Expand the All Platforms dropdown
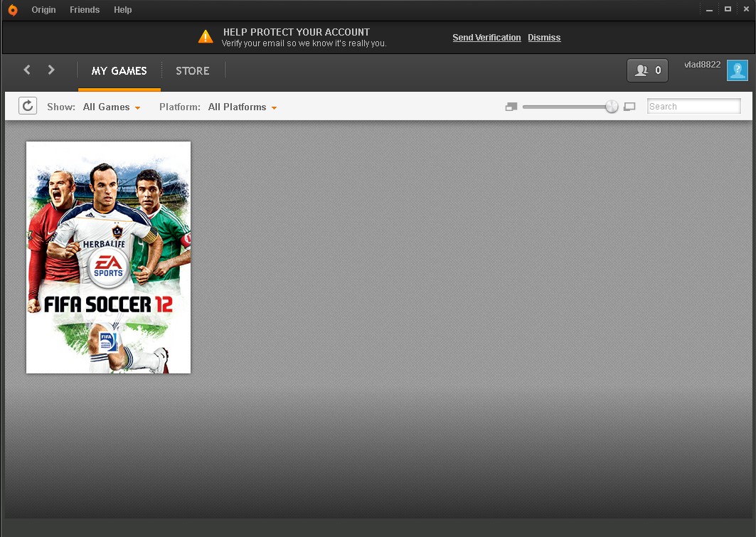The height and width of the screenshot is (537, 756). click(x=243, y=107)
